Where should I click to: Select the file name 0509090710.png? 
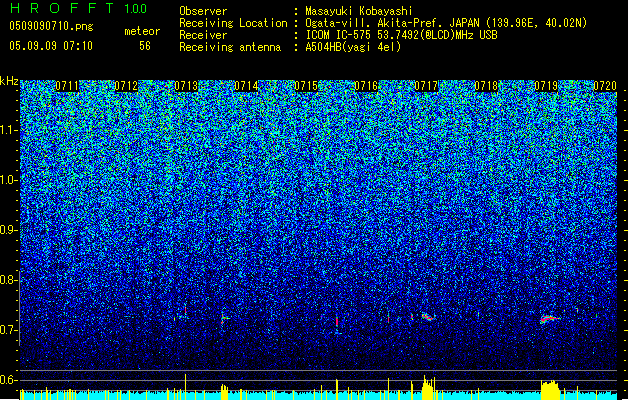click(x=51, y=26)
